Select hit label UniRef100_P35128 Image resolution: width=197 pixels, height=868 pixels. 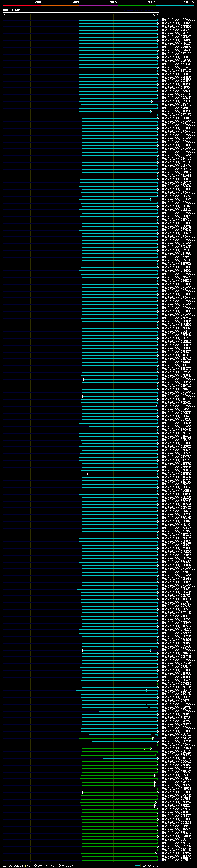(176, 372)
